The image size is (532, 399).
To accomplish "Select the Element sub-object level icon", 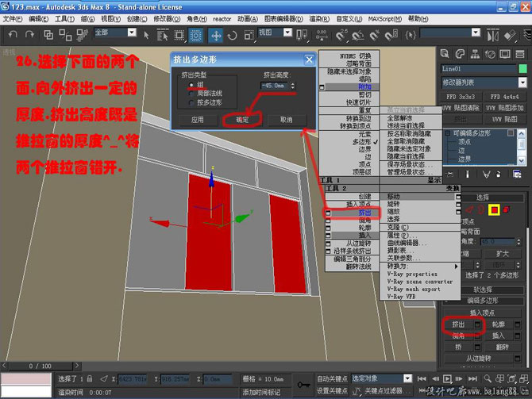I will click(507, 210).
